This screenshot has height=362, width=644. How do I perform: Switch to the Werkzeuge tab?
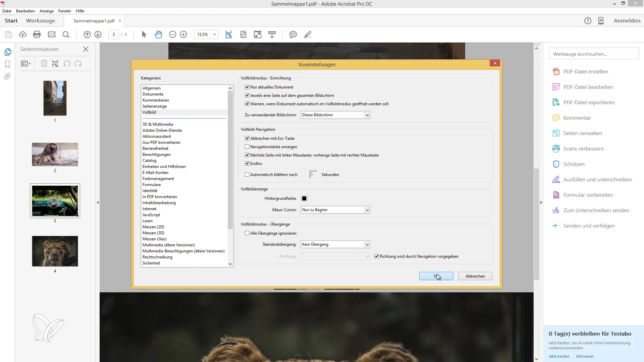40,21
